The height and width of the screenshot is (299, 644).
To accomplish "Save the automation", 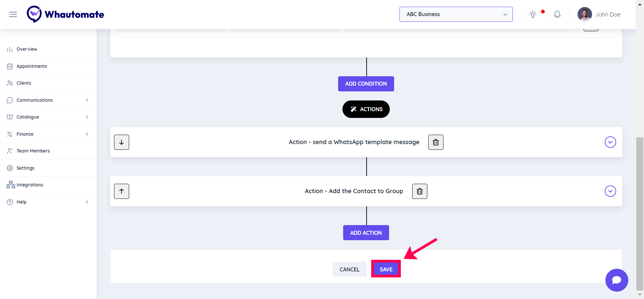I will tap(386, 269).
